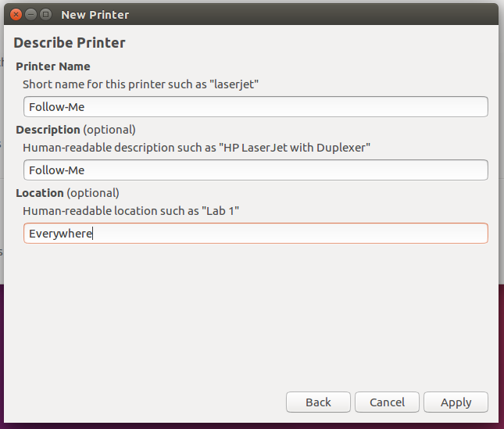The image size is (504, 429).
Task: Select the bold Printer Name label
Action: [x=52, y=66]
